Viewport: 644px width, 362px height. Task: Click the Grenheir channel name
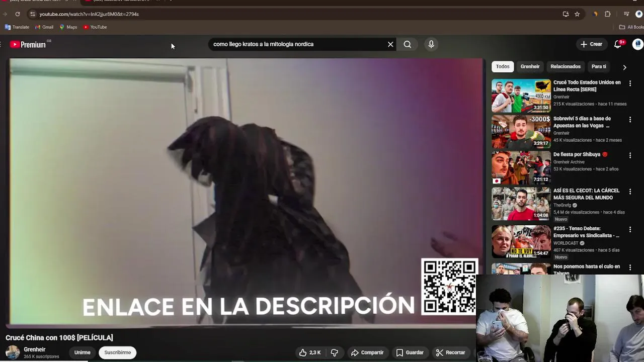click(x=35, y=349)
